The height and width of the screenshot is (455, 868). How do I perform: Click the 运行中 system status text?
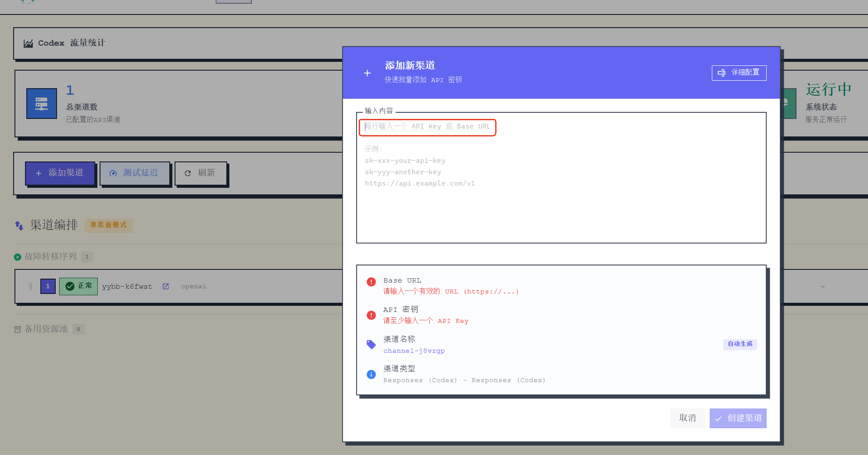pos(828,90)
